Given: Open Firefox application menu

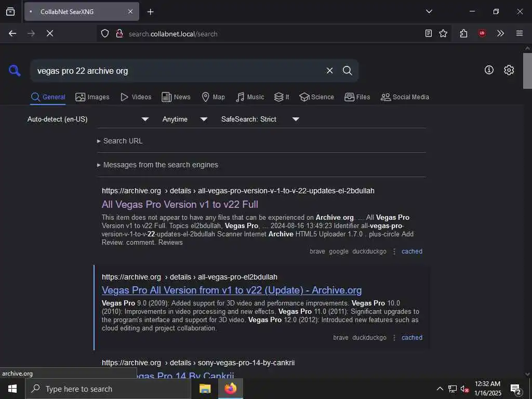Looking at the screenshot, I should [520, 33].
